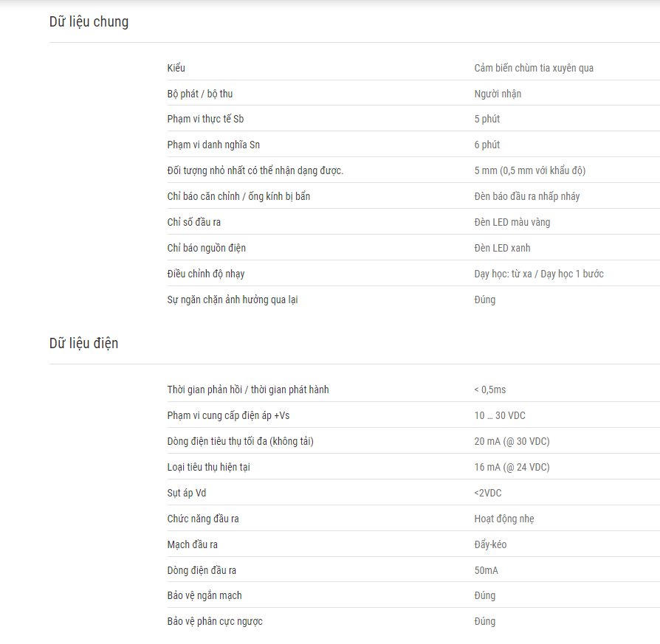Select the '10 ... 30 VDC' voltage value
Viewport: 660px width, 644px height.
(x=500, y=415)
